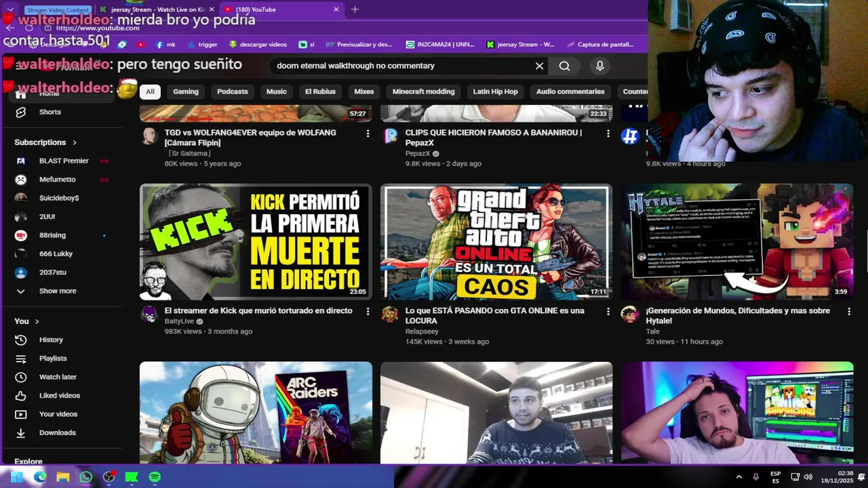
Task: Open Kick app from taskbar
Action: coord(132,477)
